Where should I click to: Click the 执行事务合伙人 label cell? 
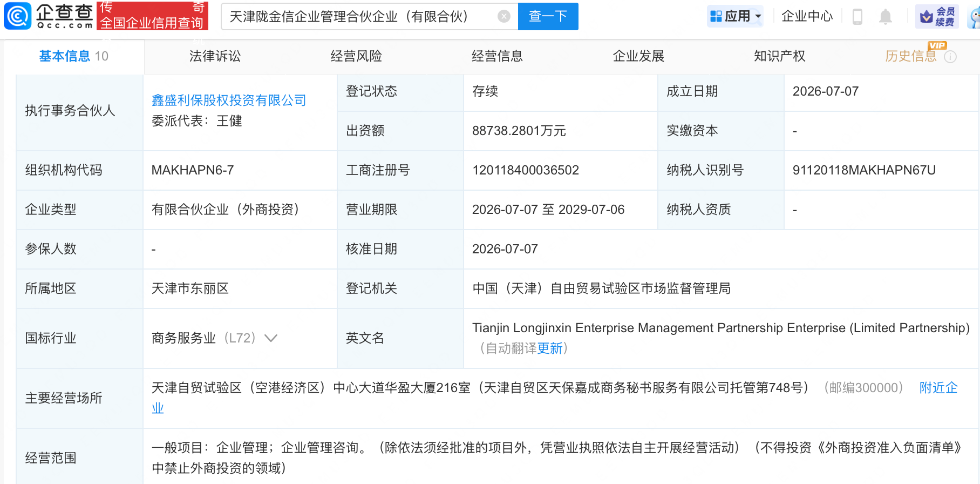click(80, 111)
